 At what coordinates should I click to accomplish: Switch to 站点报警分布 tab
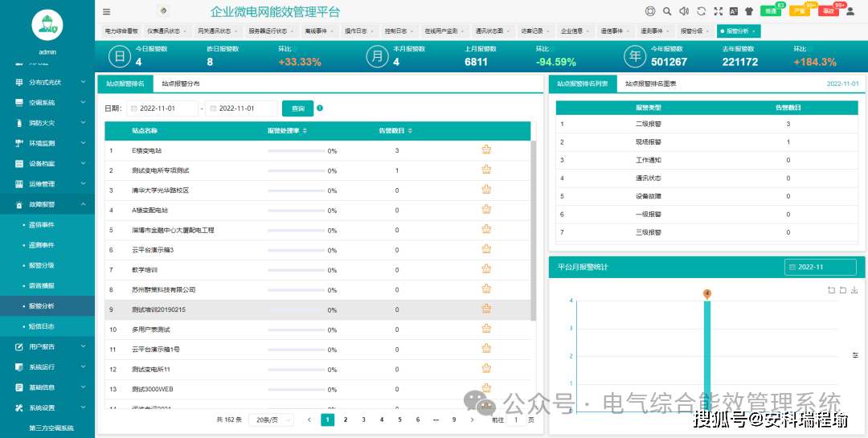point(180,84)
